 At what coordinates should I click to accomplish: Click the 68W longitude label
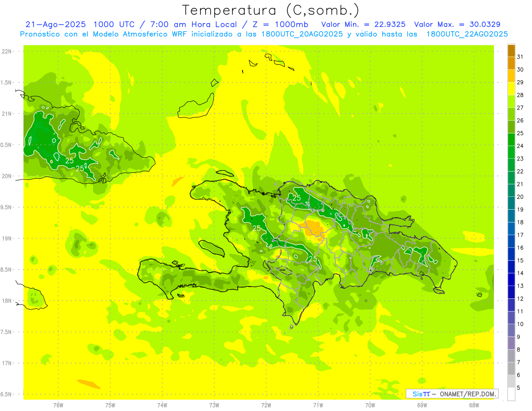[x=474, y=405]
